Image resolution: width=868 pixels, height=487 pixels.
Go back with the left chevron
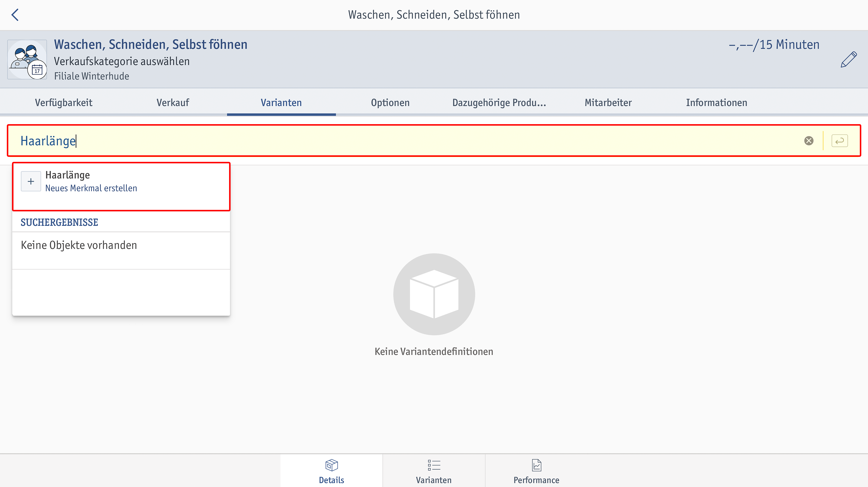15,15
